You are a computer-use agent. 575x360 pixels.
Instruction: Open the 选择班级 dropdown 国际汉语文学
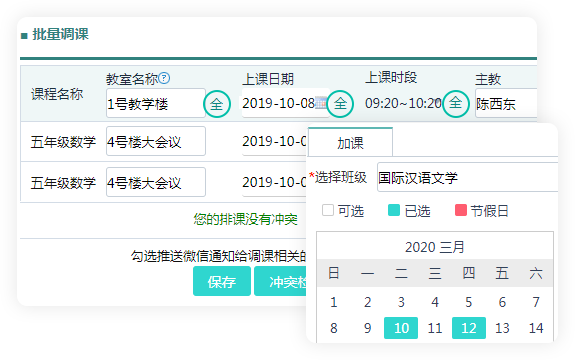click(468, 178)
